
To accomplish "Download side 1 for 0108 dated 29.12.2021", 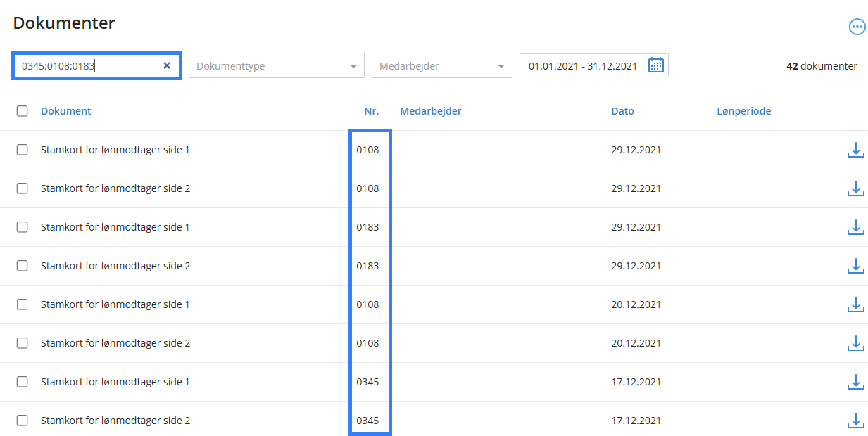I will pos(855,150).
